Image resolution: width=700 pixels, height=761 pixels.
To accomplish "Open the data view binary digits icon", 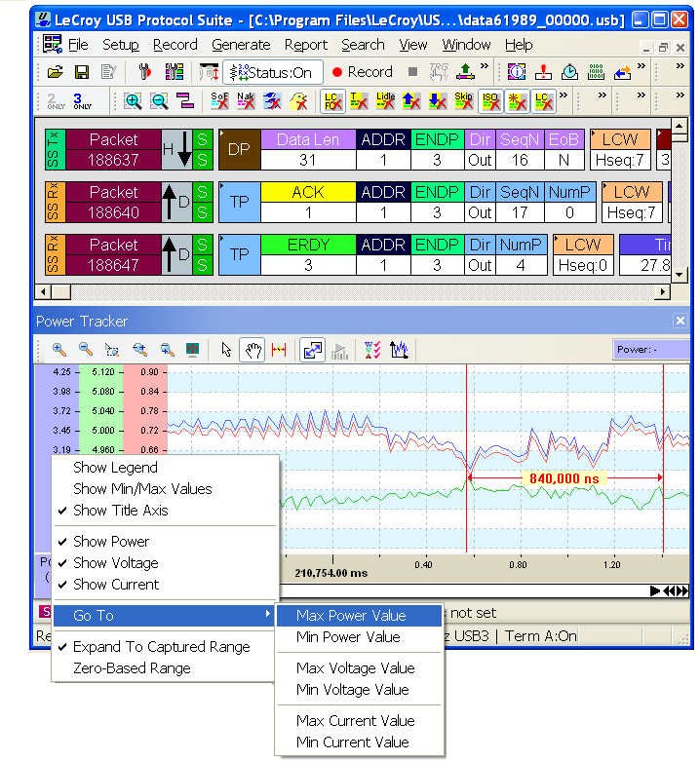I will 596,72.
